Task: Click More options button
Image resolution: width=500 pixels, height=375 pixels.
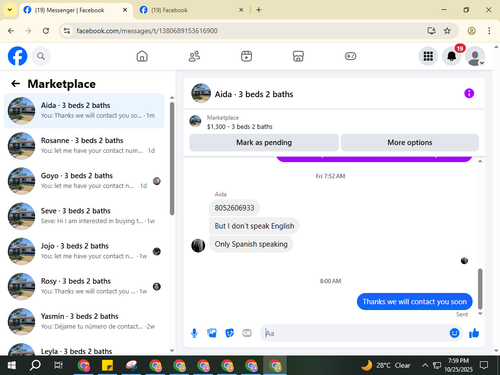Action: [410, 143]
